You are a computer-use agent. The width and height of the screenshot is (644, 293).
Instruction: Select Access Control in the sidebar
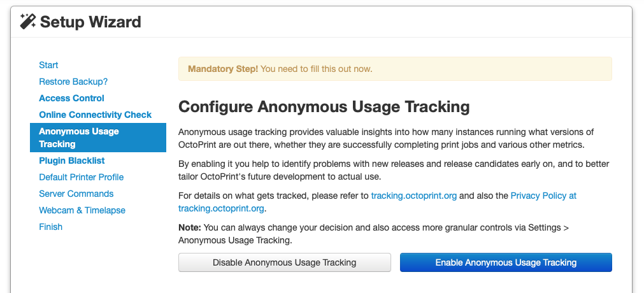71,98
